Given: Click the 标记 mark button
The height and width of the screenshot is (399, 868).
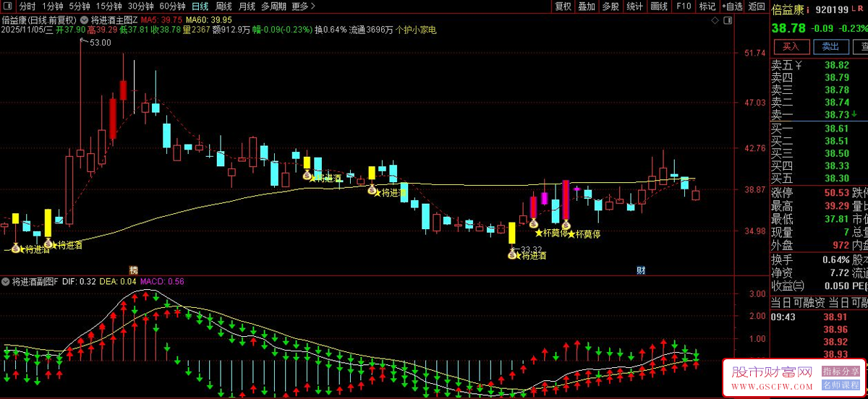Looking at the screenshot, I should click(707, 7).
